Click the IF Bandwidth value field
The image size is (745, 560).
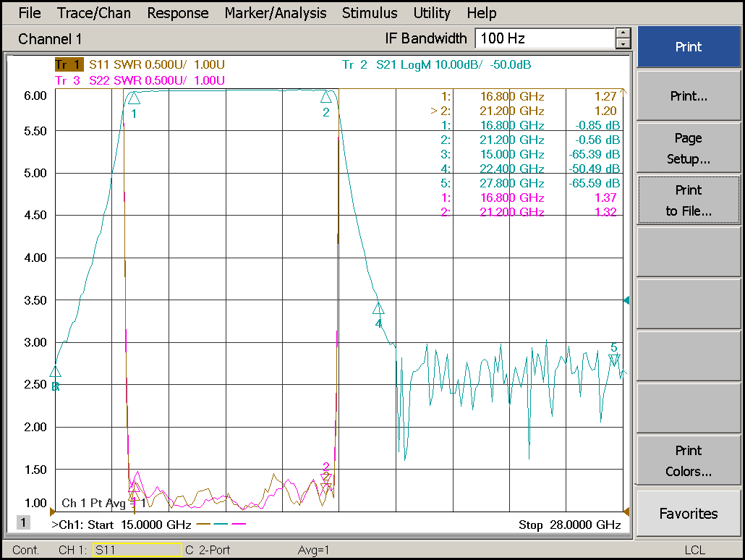(x=544, y=38)
